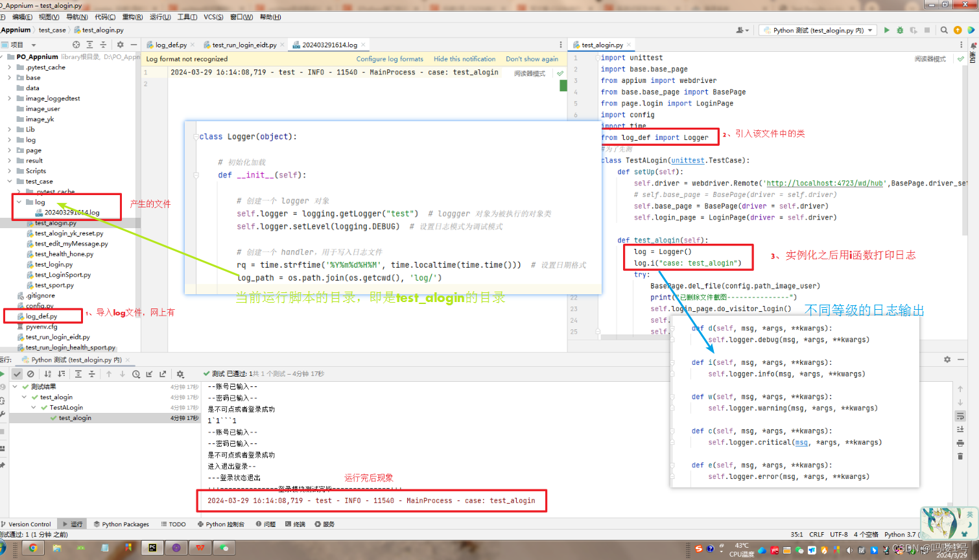Collapse all in project panel toolbar
Viewport: 979px width, 560px height.
[x=103, y=45]
